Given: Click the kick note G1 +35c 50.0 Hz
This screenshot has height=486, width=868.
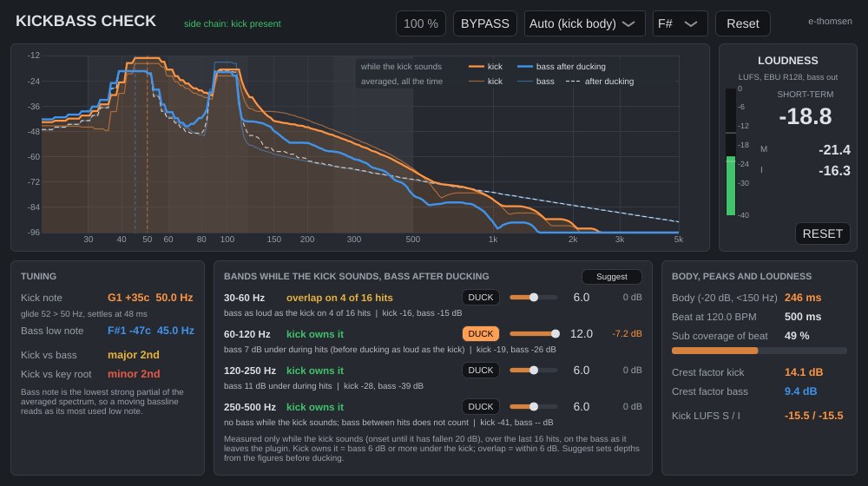Looking at the screenshot, I should (x=150, y=298).
